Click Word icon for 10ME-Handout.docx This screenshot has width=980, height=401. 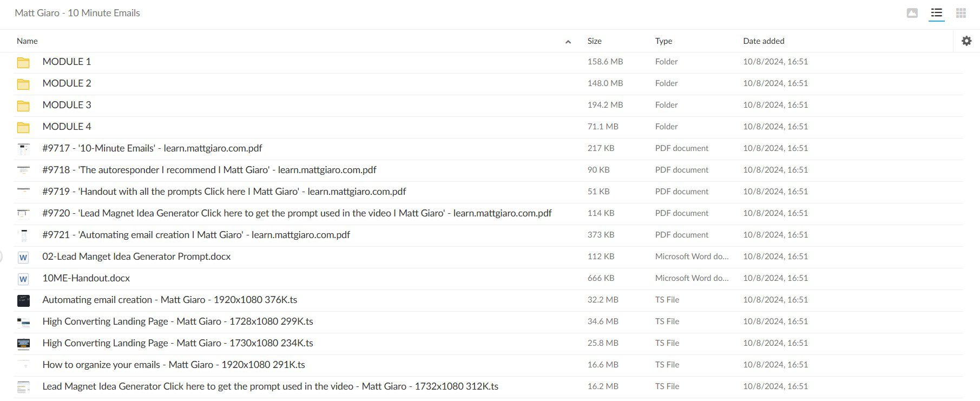(23, 279)
